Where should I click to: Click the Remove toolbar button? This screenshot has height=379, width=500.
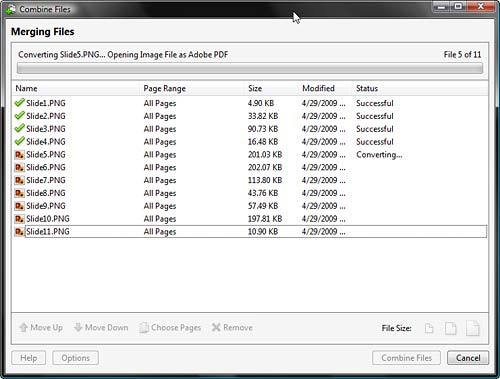pos(232,328)
